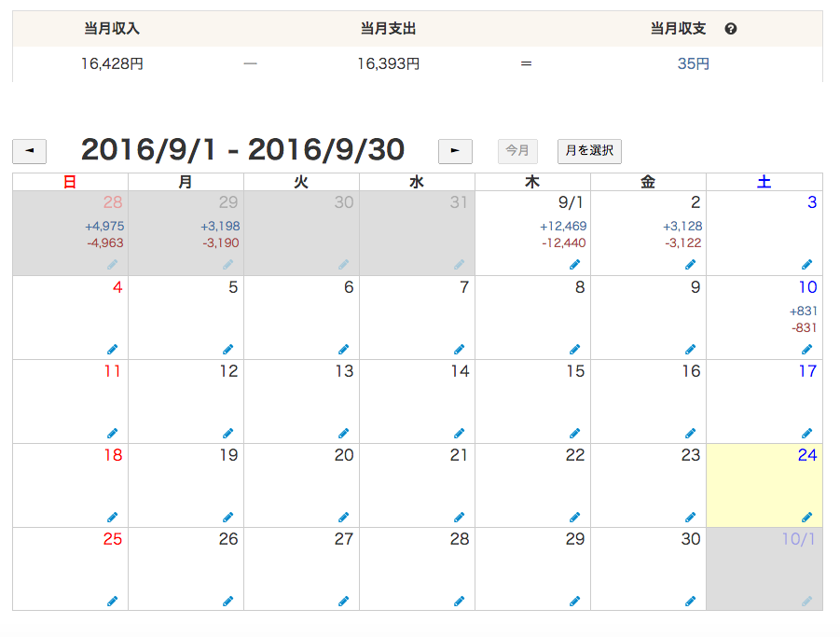Add an entry via pencil on day 16
This screenshot has width=840, height=637.
pyautogui.click(x=691, y=433)
